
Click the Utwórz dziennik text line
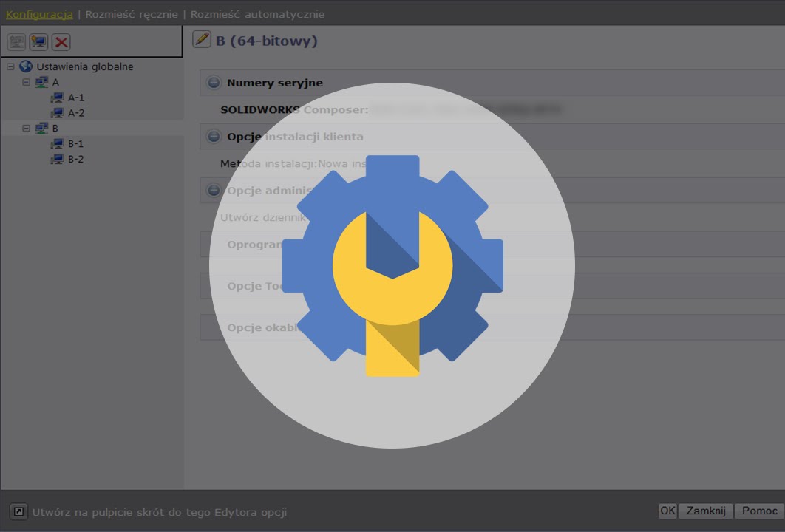tap(263, 217)
